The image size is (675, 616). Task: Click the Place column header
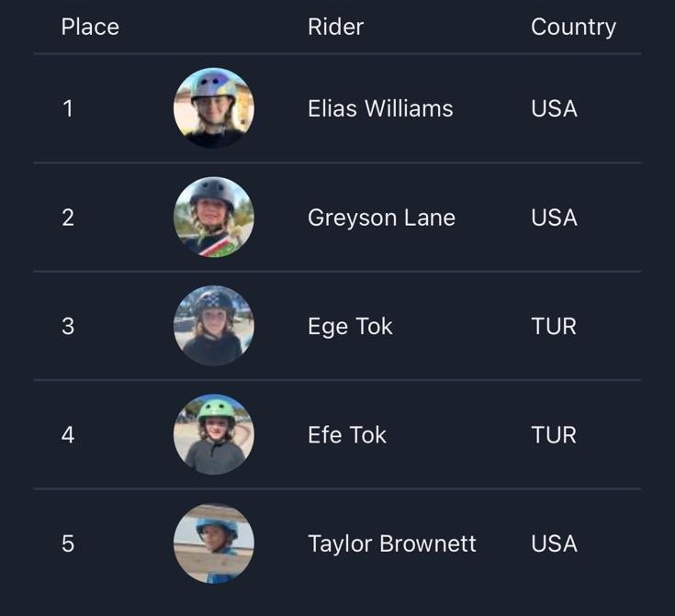90,27
